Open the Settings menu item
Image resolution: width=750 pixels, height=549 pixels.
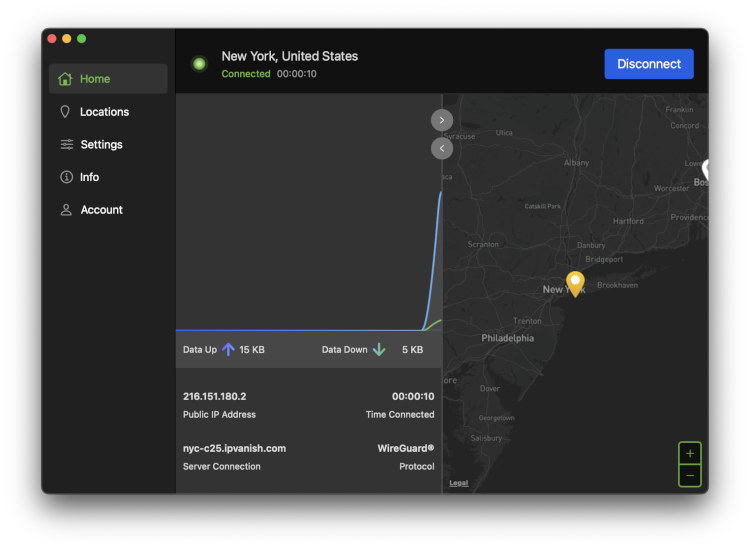point(108,144)
